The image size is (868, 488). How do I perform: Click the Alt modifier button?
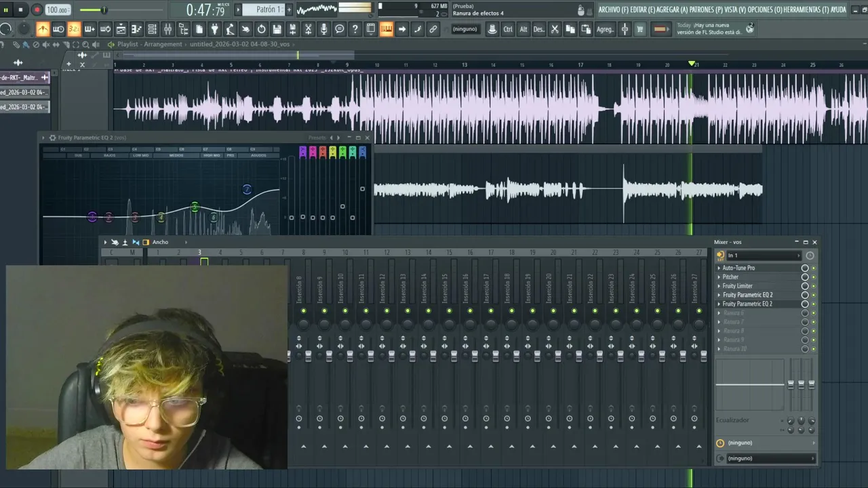point(523,29)
